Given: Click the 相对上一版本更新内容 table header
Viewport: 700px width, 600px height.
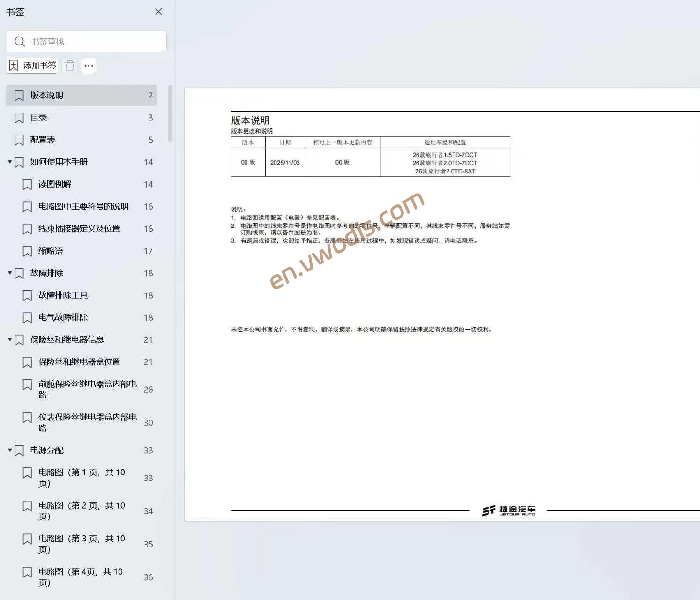Looking at the screenshot, I should pos(343,142).
